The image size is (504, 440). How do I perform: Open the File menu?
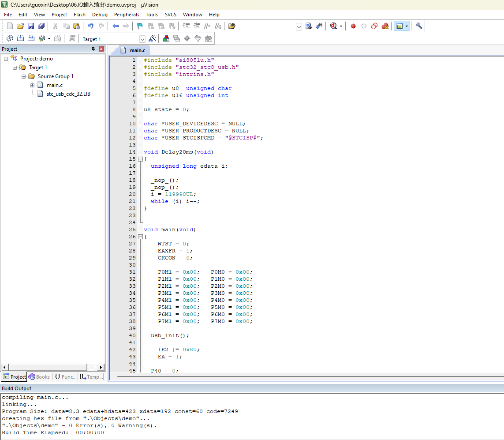pos(7,15)
